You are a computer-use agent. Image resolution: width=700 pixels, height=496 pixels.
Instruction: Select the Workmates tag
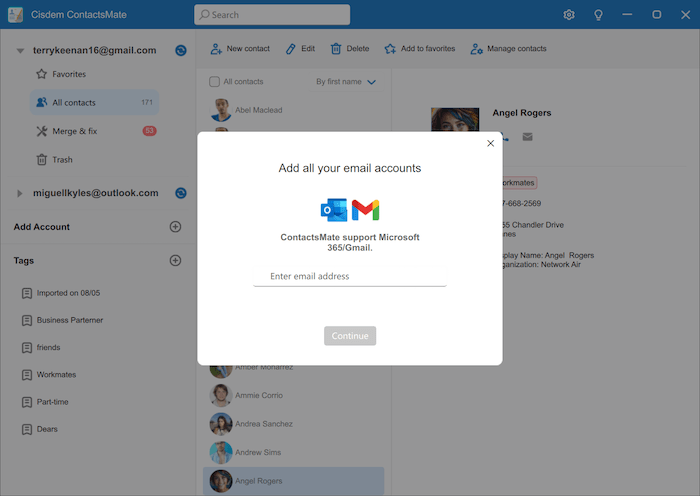coord(56,375)
